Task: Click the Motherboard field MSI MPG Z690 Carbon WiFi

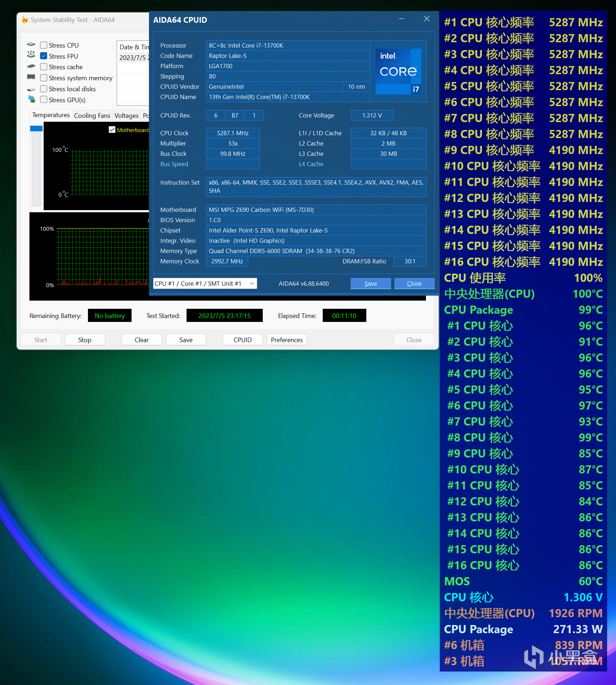Action: tap(316, 210)
